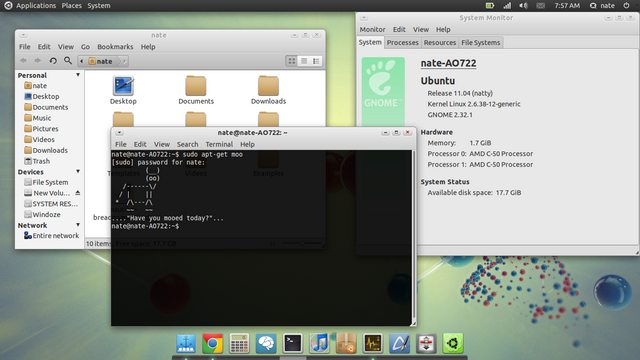Open the red arrows icon in dock

pos(426,343)
